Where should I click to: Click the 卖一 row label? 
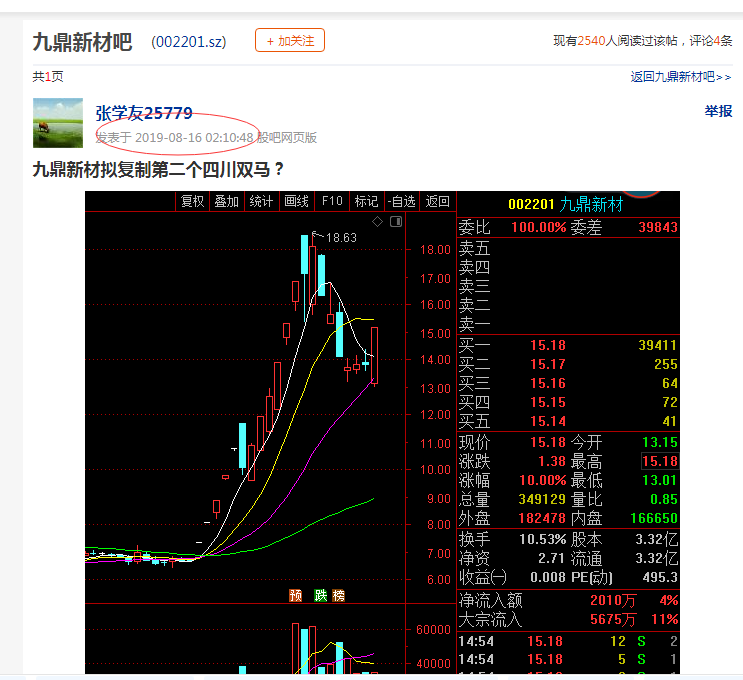pyautogui.click(x=474, y=324)
